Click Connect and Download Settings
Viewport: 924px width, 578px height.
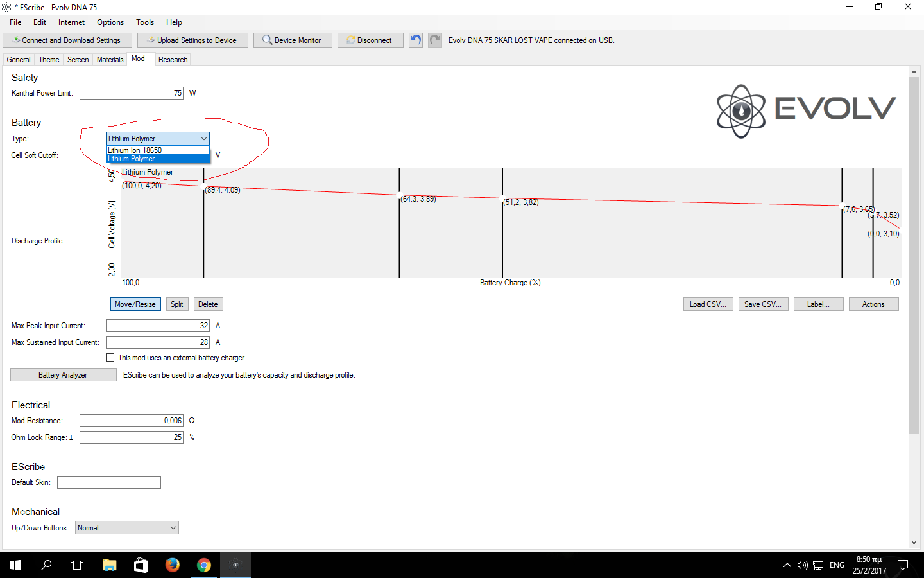click(67, 40)
